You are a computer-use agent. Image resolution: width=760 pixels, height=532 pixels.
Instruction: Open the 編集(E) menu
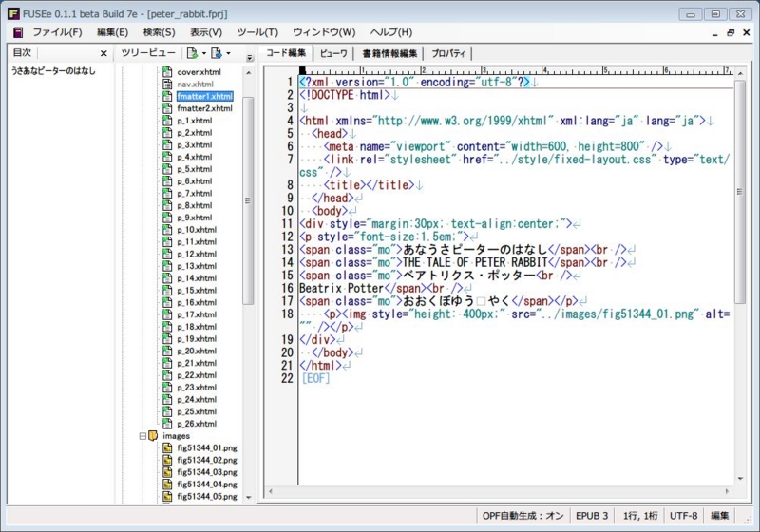tap(112, 32)
